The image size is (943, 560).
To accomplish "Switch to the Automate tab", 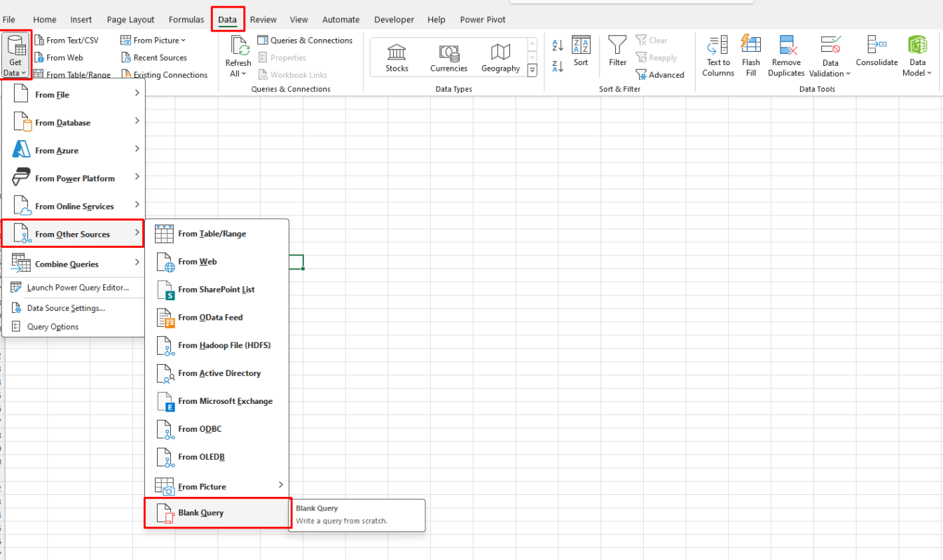I will point(340,20).
